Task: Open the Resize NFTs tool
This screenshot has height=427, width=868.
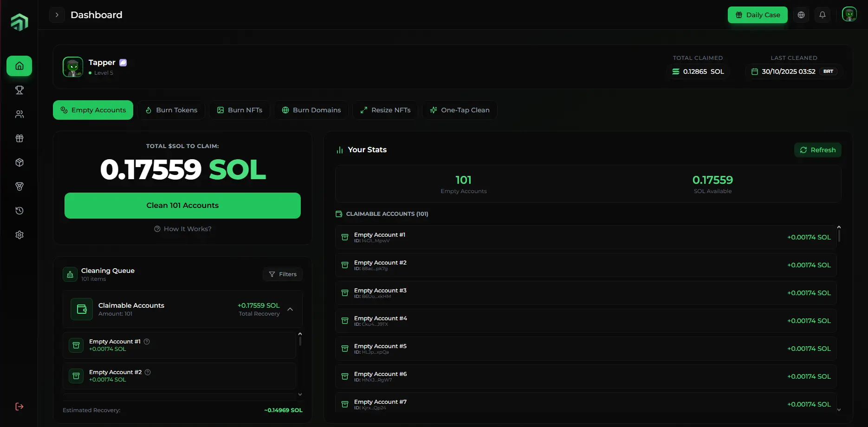Action: (385, 110)
